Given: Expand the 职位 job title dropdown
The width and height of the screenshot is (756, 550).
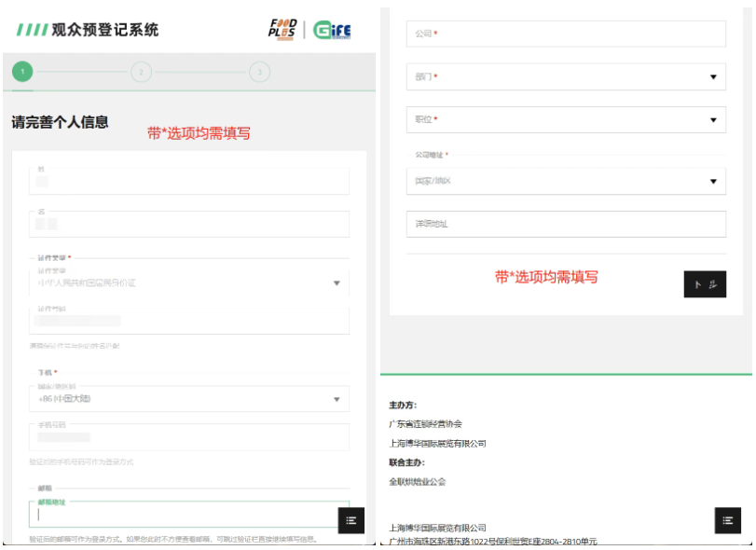Looking at the screenshot, I should point(566,119).
